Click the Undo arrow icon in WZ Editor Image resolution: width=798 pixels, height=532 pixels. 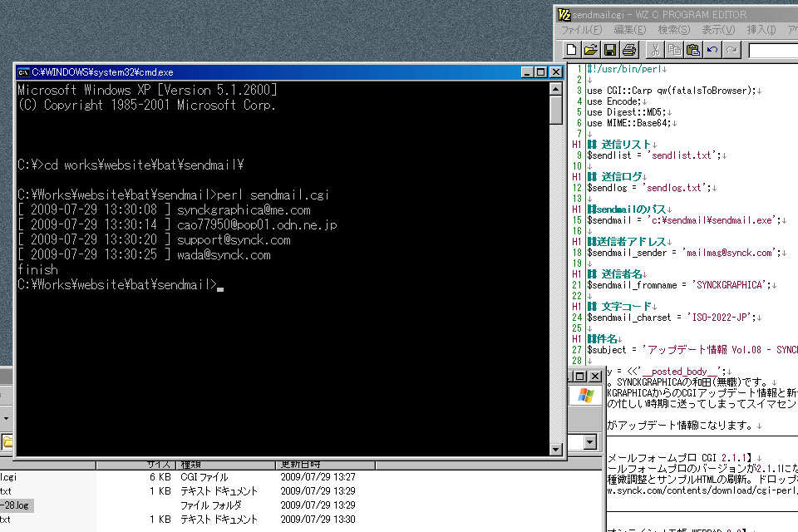click(x=712, y=50)
